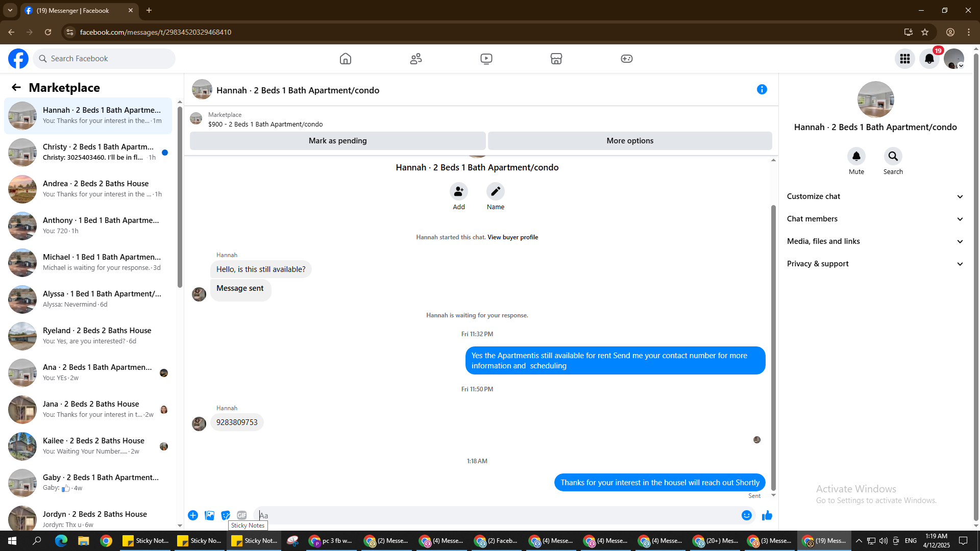Reload the page
The height and width of the screenshot is (551, 980).
pyautogui.click(x=48, y=32)
